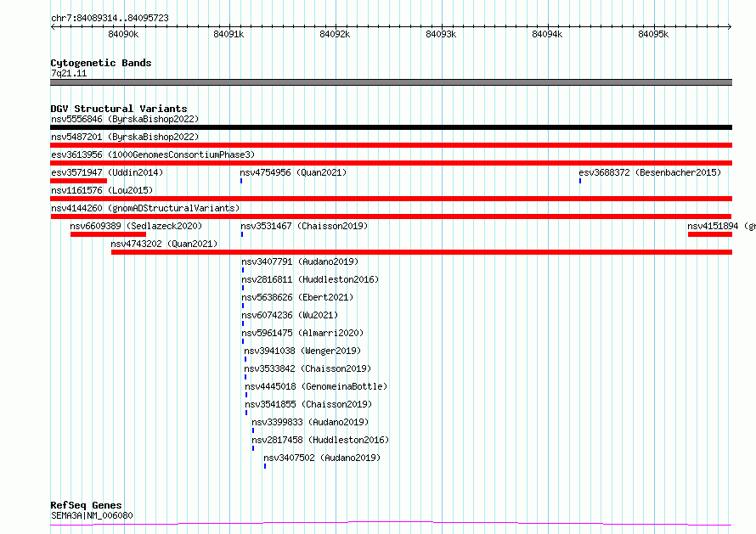Select nsv3941038 (Wenger2019) label
Viewport: 756px width, 534px height.
[302, 351]
